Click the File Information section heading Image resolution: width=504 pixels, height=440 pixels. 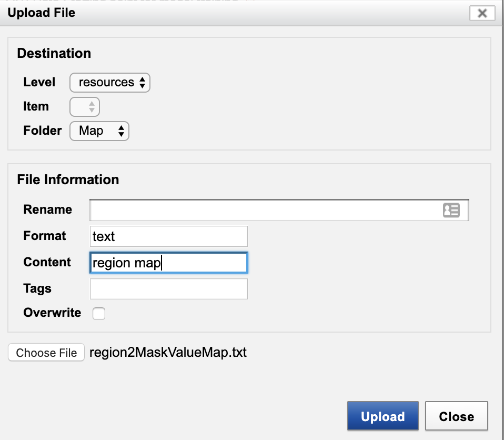68,179
